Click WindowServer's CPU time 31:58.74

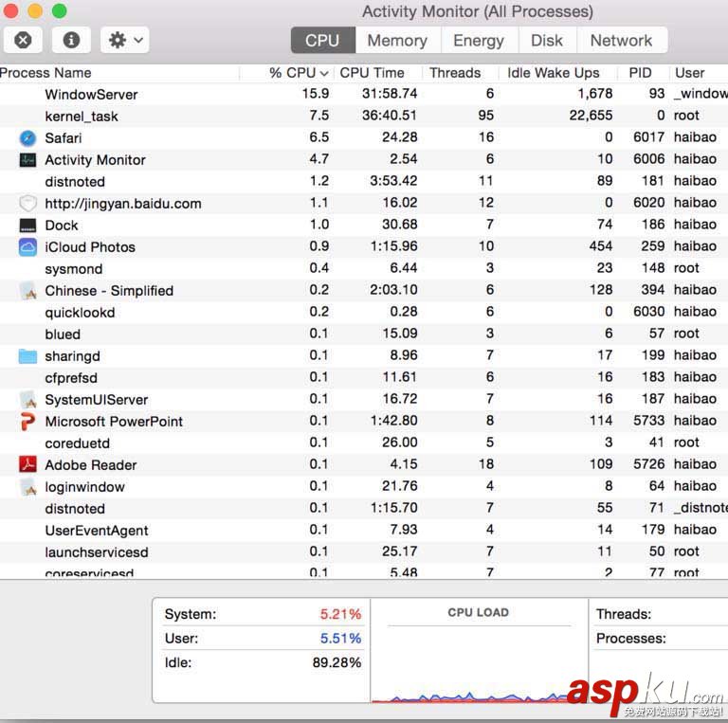coord(390,93)
